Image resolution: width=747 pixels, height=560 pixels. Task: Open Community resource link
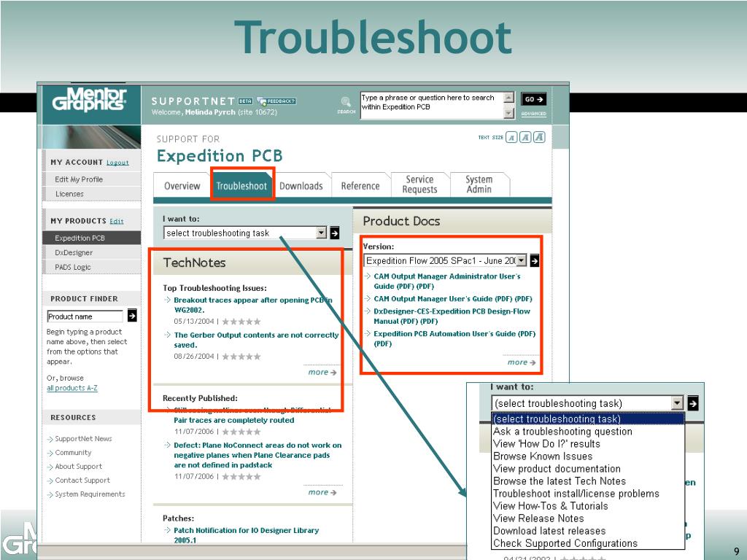[x=73, y=453]
